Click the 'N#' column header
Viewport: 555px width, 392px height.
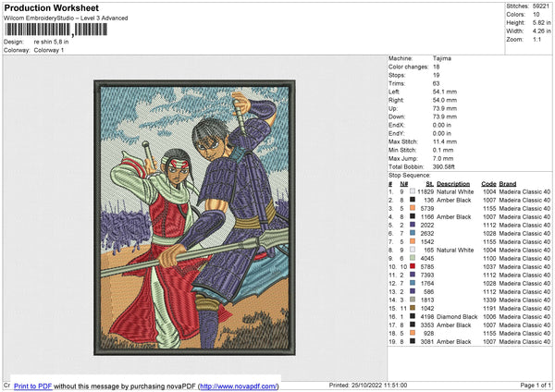404,184
